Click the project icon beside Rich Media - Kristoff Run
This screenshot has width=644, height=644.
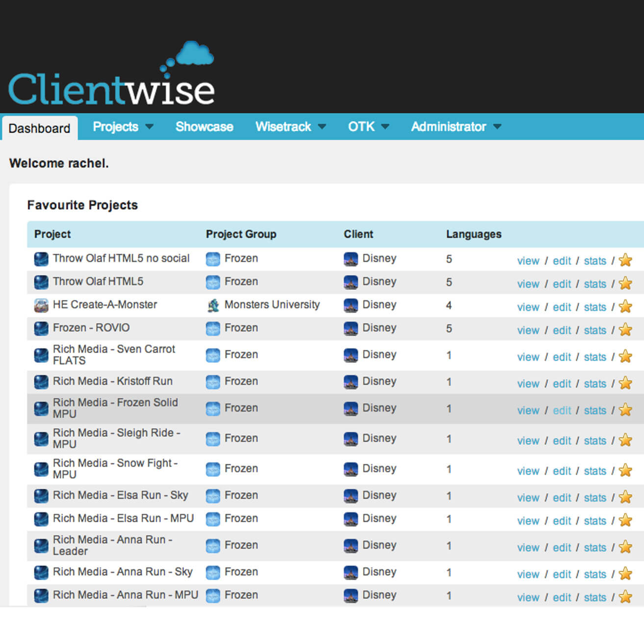(41, 382)
